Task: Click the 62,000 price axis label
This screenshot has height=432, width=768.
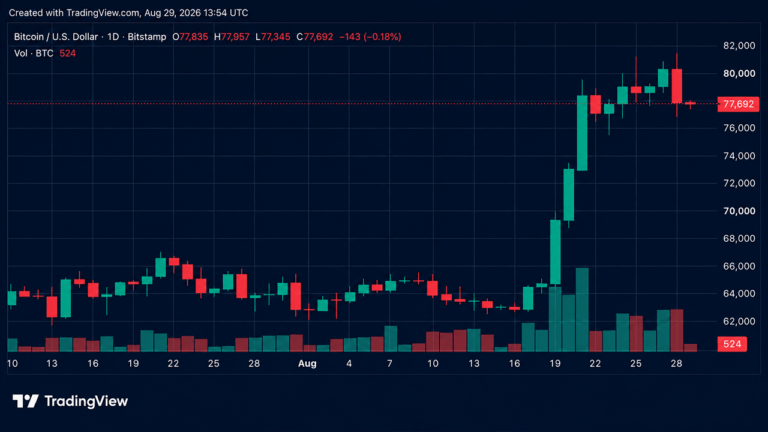Action: [739, 321]
